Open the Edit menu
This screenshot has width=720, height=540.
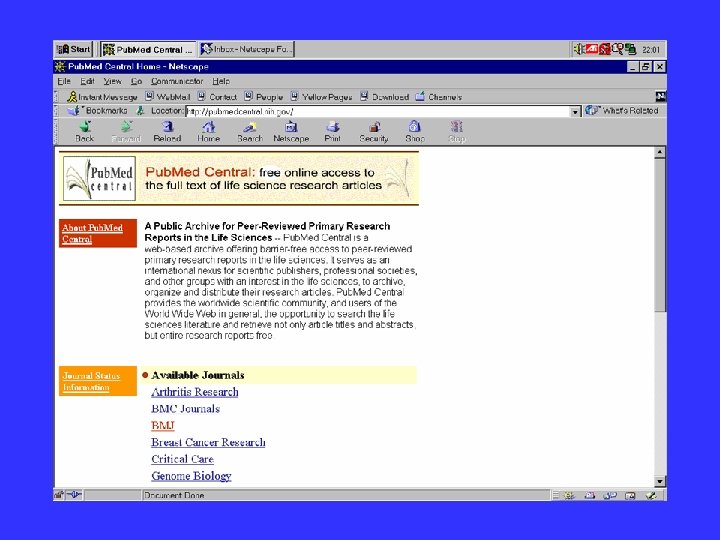(87, 81)
